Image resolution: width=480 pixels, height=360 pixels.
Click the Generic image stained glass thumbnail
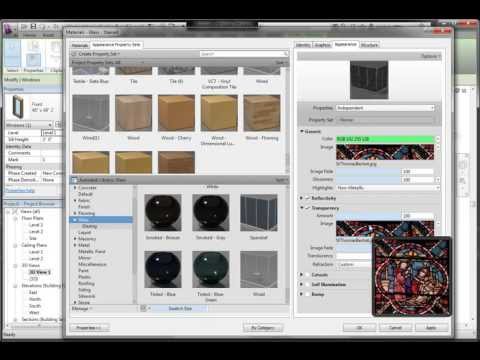click(385, 152)
